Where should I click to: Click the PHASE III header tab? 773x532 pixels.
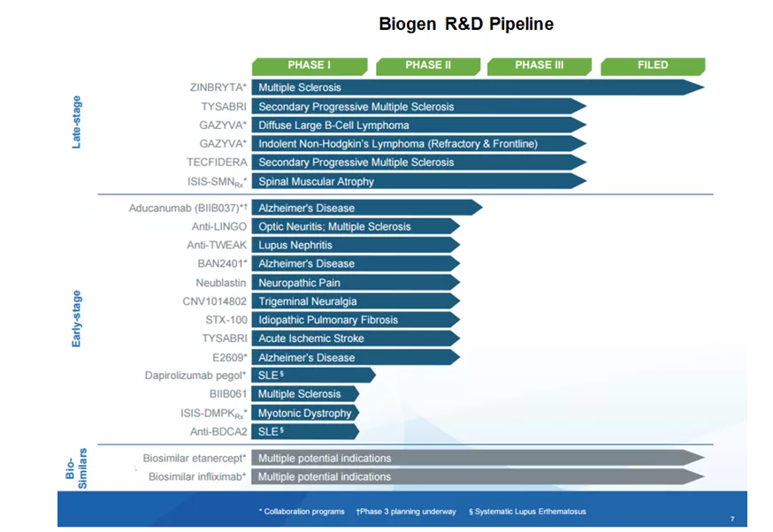coord(539,65)
